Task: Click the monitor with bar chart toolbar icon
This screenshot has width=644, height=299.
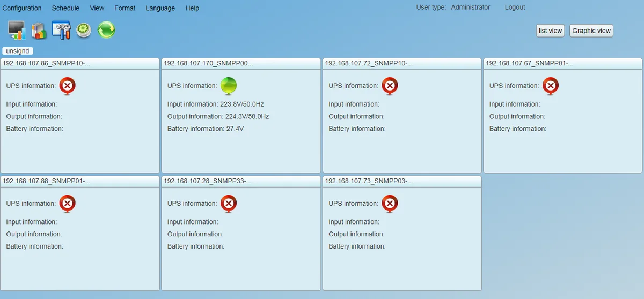Action: click(x=17, y=31)
